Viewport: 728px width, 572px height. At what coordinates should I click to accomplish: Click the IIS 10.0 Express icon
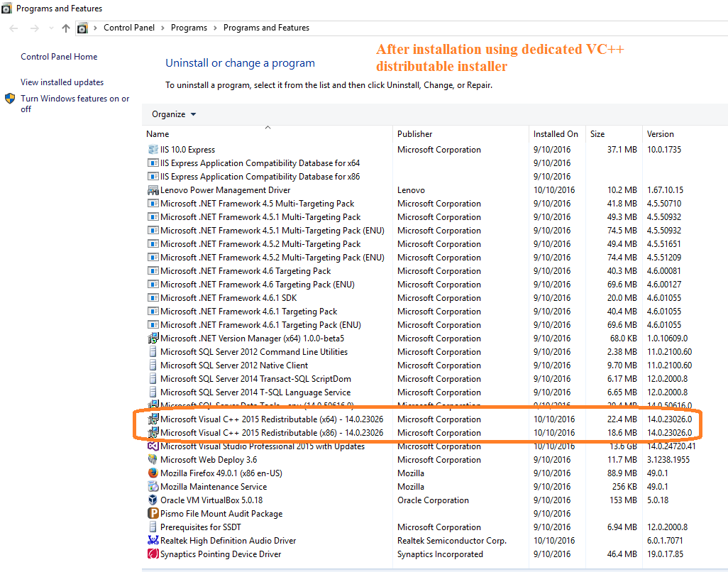point(155,149)
